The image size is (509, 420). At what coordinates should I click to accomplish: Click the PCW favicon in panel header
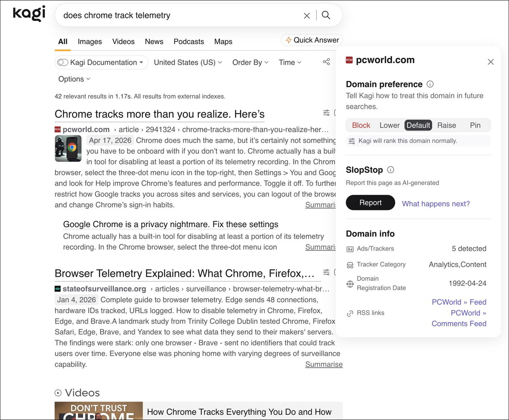pos(349,60)
